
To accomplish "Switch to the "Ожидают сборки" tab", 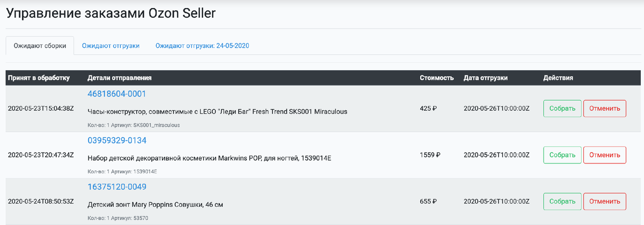I will (x=40, y=46).
